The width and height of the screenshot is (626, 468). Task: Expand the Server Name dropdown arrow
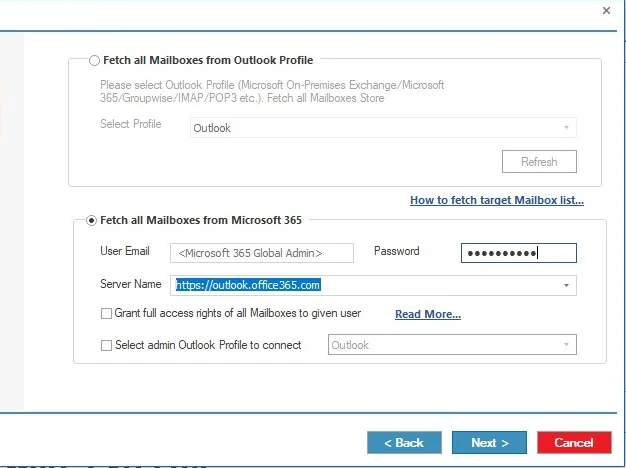pos(566,286)
